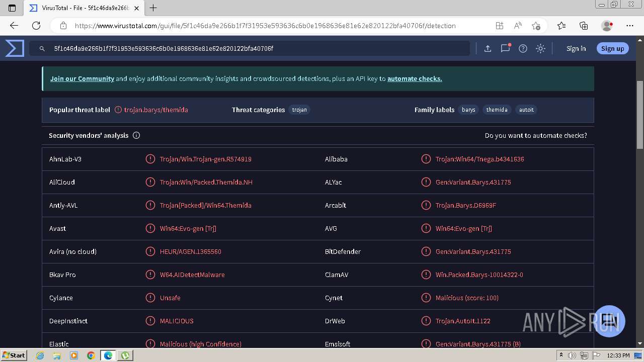
Task: Open the automate checks link
Action: (x=415, y=78)
